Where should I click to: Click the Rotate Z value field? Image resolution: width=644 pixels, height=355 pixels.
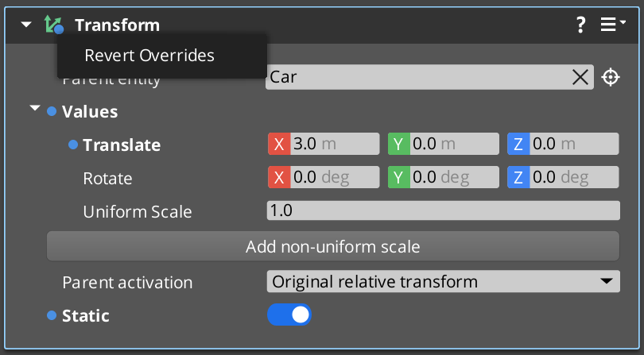click(x=571, y=177)
